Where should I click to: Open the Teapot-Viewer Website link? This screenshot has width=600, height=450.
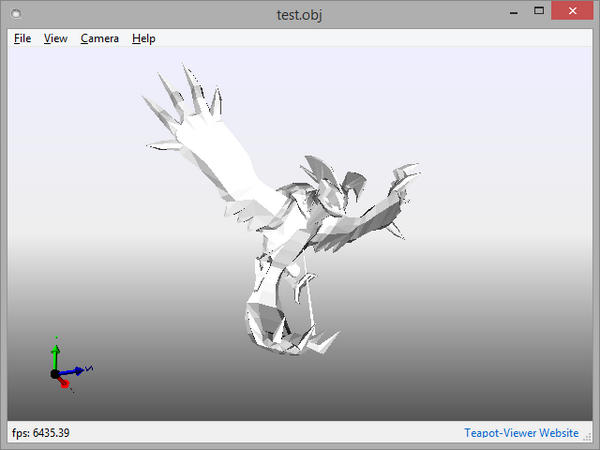point(521,433)
